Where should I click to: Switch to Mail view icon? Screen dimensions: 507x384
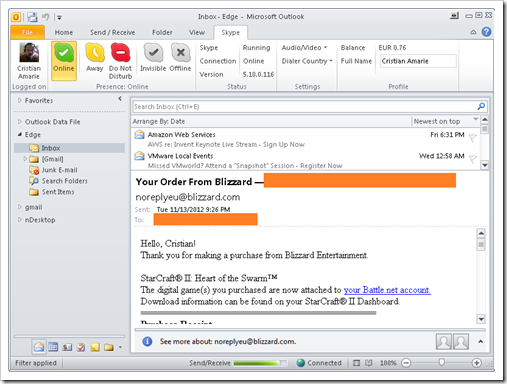point(39,347)
